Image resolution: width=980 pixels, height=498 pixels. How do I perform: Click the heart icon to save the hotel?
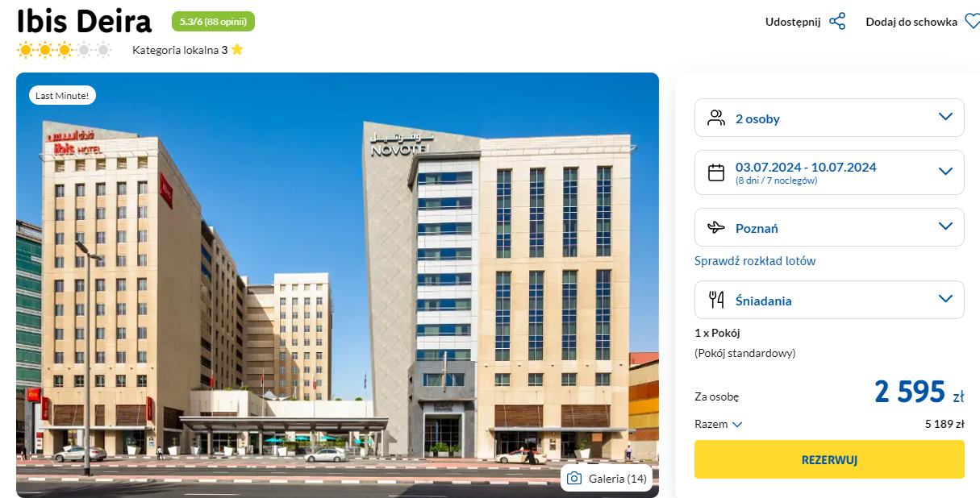coord(972,22)
